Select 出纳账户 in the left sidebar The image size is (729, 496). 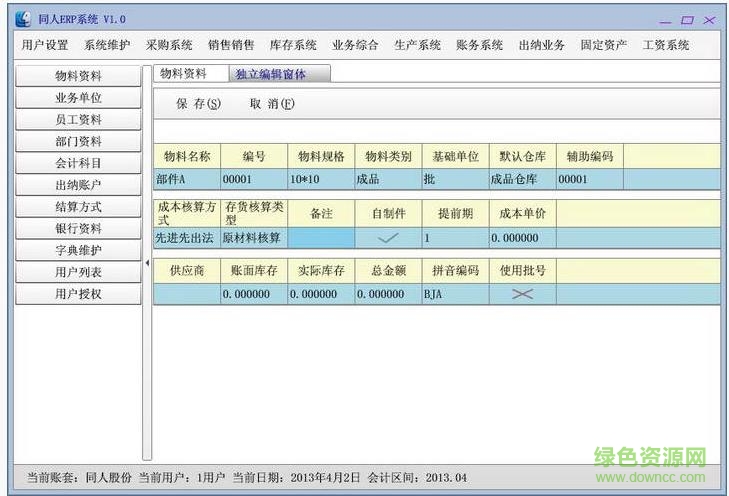coord(78,185)
